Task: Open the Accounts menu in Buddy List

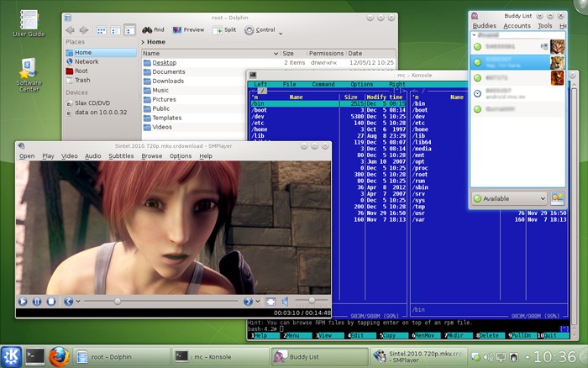Action: tap(517, 25)
